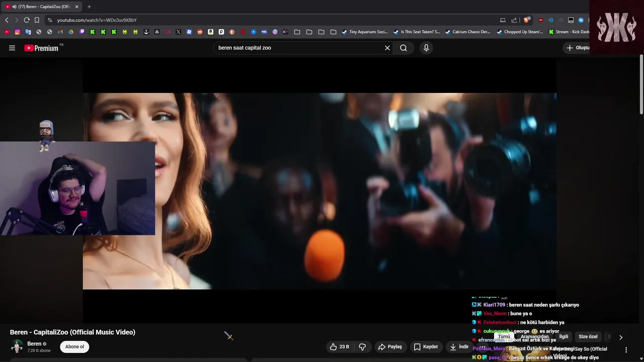The height and width of the screenshot is (362, 644).
Task: Select the İlgili filter chip
Action: [x=563, y=337]
